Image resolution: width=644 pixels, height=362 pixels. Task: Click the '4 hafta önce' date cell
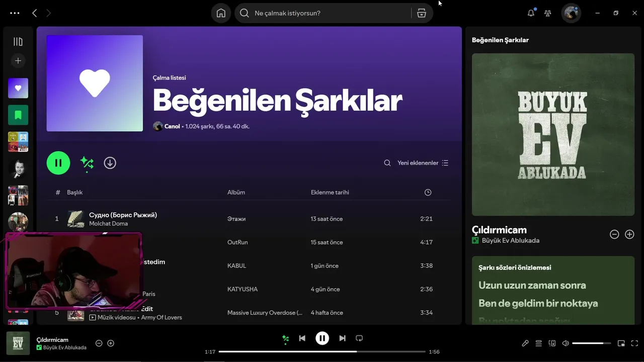327,313
